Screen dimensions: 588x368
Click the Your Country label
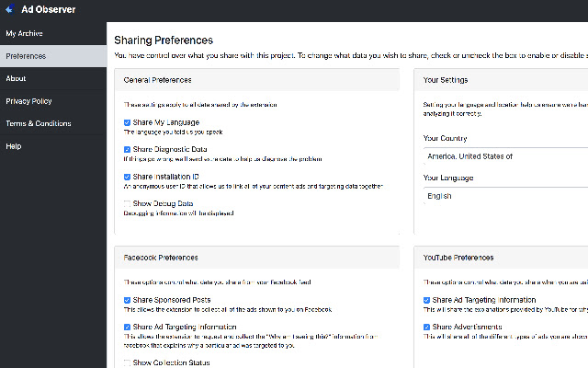pos(445,138)
